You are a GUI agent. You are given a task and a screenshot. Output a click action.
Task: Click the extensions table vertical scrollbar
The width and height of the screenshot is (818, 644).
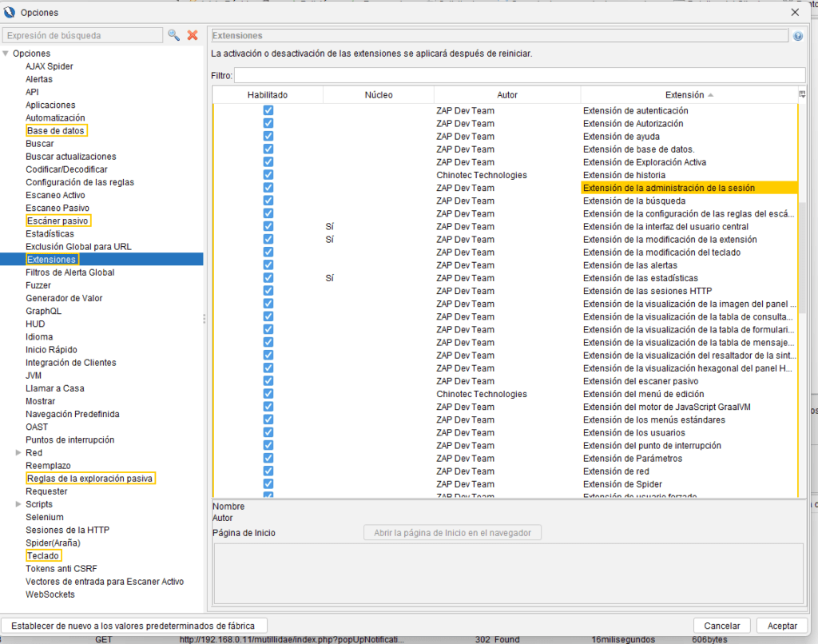click(802, 240)
